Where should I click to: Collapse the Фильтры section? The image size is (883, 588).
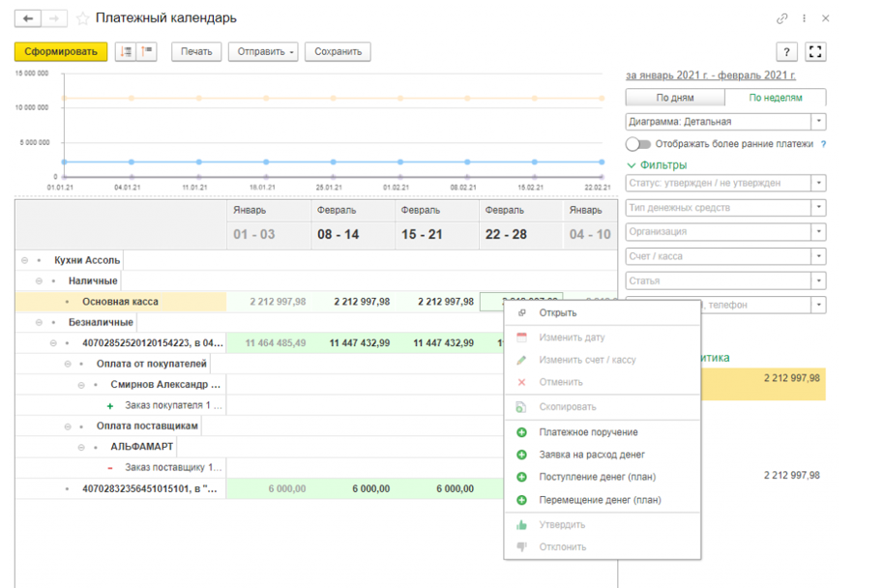point(658,165)
